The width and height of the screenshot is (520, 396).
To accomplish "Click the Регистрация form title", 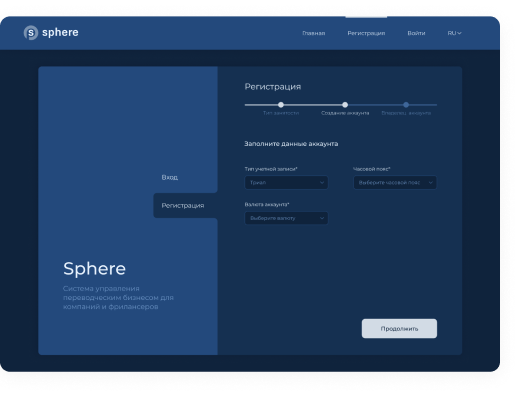I will [273, 87].
